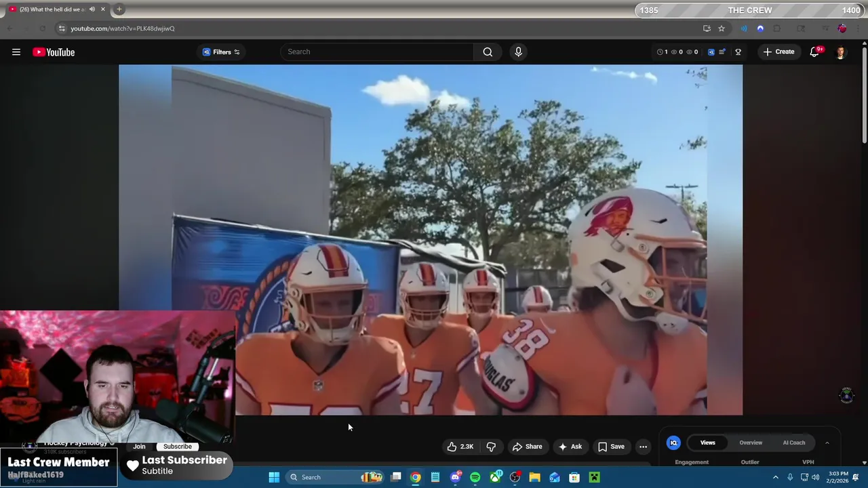Image resolution: width=868 pixels, height=488 pixels.
Task: Click the tray microphone icon
Action: point(790,477)
